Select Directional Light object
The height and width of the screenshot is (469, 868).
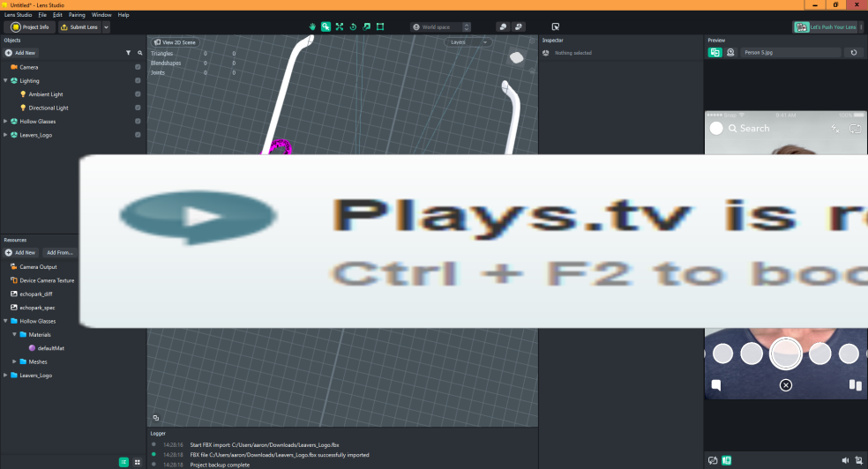point(49,108)
